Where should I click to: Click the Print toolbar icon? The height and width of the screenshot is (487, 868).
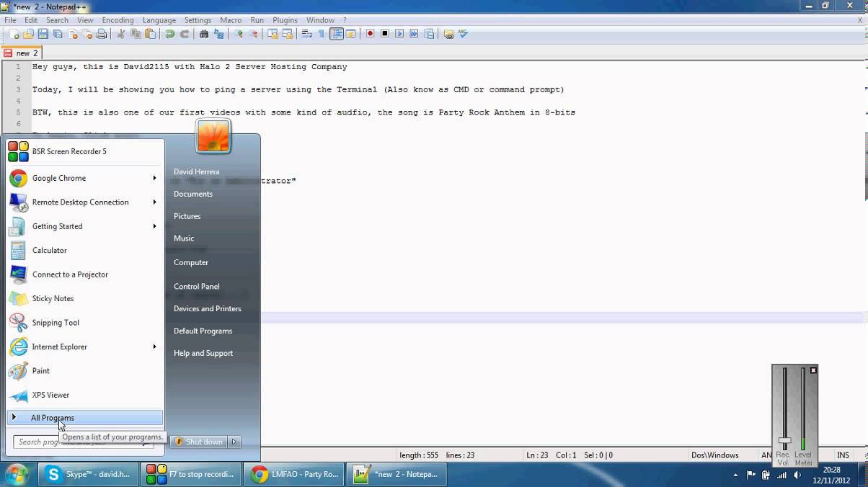[x=102, y=34]
